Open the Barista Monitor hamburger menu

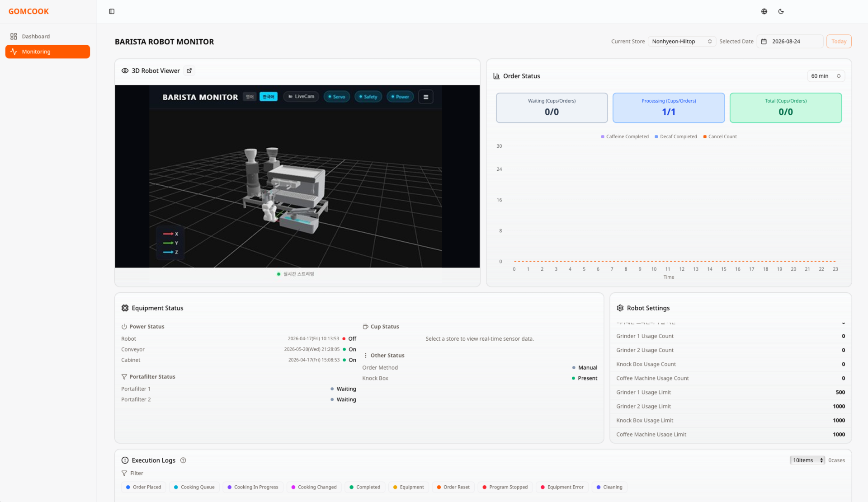(x=425, y=97)
